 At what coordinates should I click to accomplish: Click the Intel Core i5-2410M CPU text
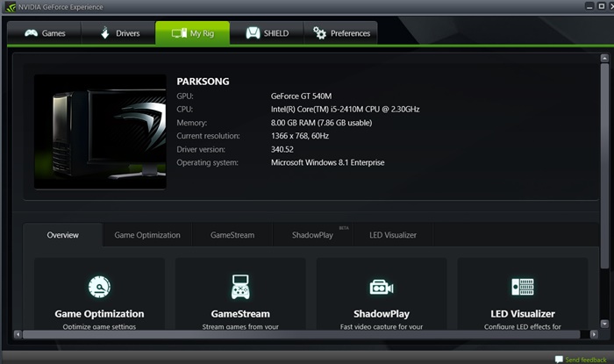345,109
